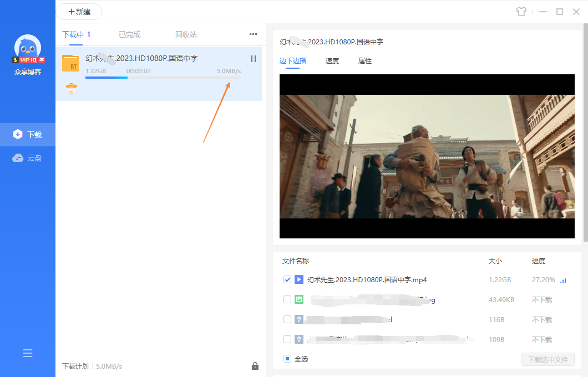
Task: Click the lock icon at bottom
Action: coord(255,366)
